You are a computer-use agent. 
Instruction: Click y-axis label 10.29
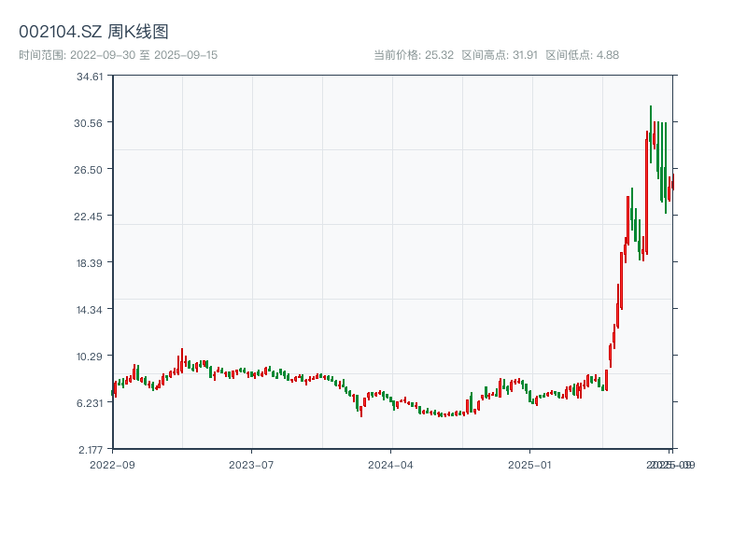click(90, 357)
